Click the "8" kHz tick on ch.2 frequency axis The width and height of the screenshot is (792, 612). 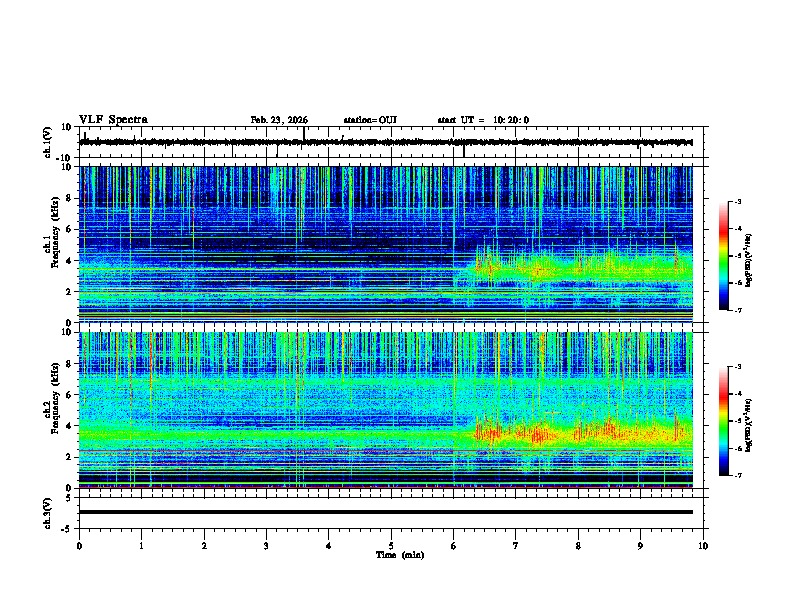(69, 364)
